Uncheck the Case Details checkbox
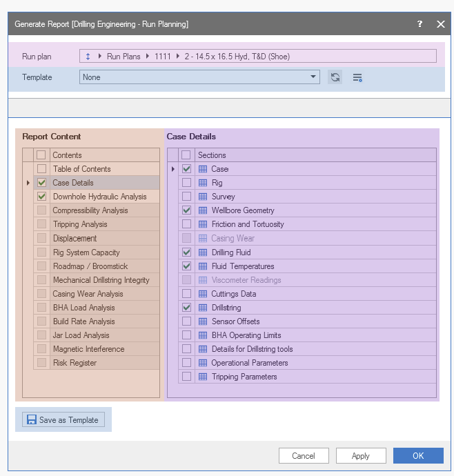The height and width of the screenshot is (476, 454). click(x=41, y=183)
